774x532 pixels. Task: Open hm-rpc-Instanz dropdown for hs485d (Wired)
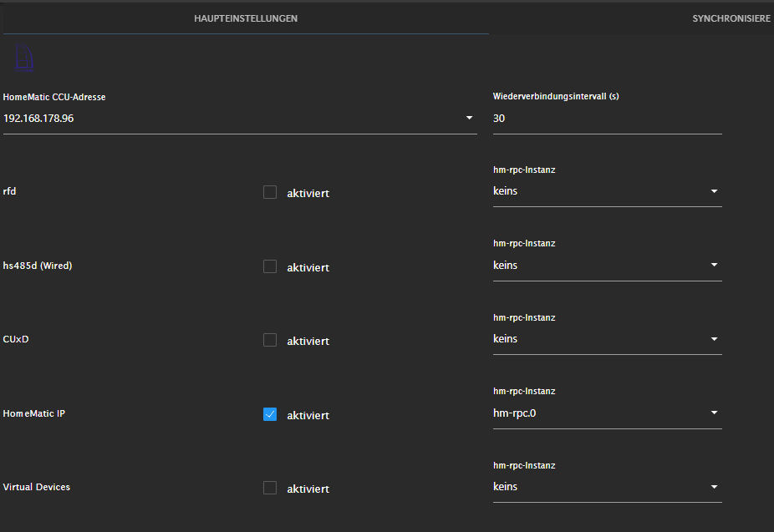pyautogui.click(x=607, y=266)
